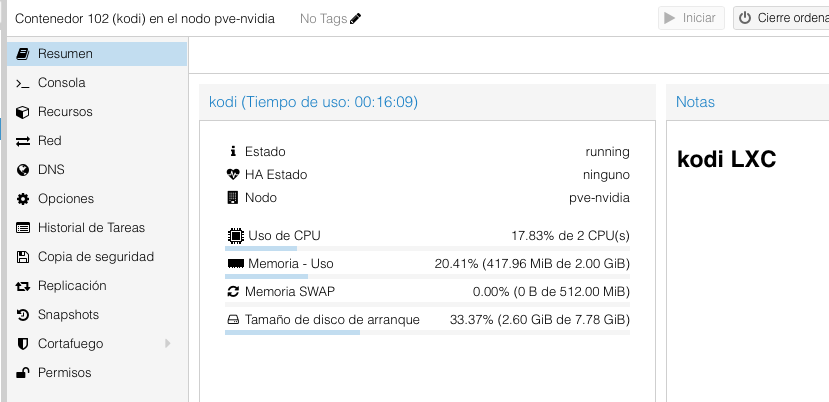Open Historial de Tareas section

(x=91, y=228)
